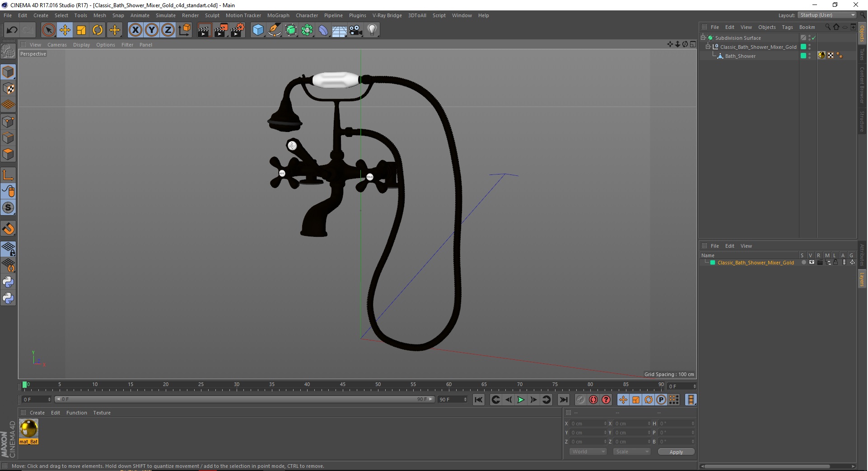Click position X value stepper
Image resolution: width=868 pixels, height=471 pixels.
coord(605,424)
